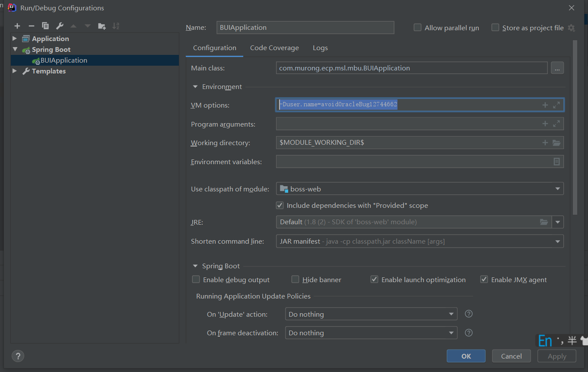This screenshot has width=588, height=372.
Task: Click the Apply button
Action: 557,356
